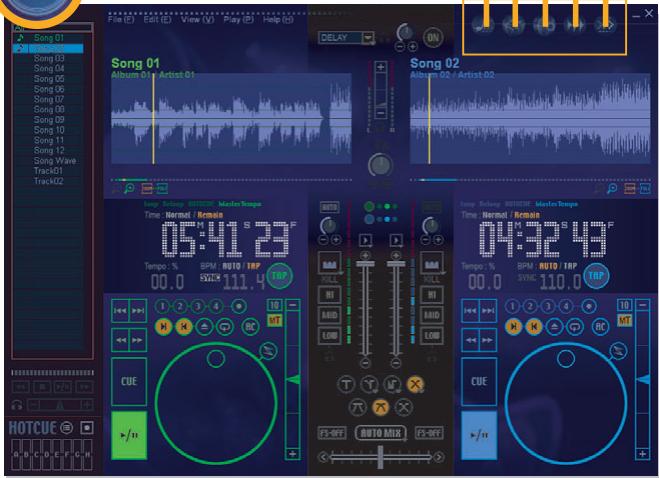Open the View menu

point(198,19)
